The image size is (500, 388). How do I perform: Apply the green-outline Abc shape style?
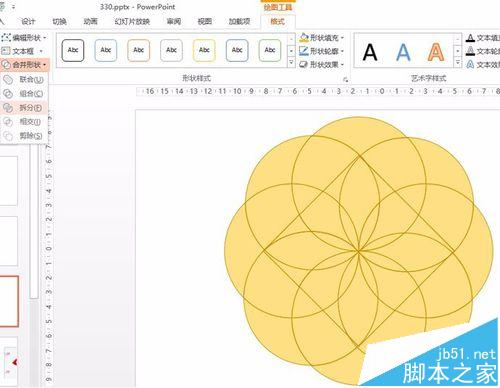point(270,50)
